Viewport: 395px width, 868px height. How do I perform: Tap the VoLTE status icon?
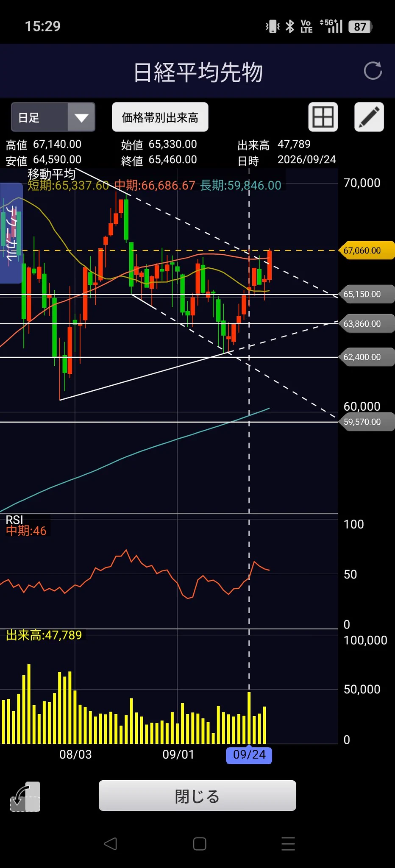point(306,26)
